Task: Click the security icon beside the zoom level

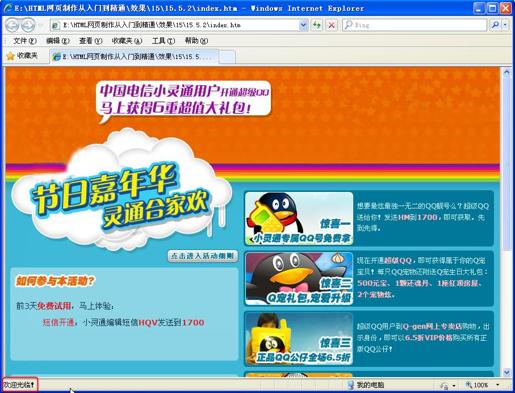Action: pyautogui.click(x=444, y=385)
